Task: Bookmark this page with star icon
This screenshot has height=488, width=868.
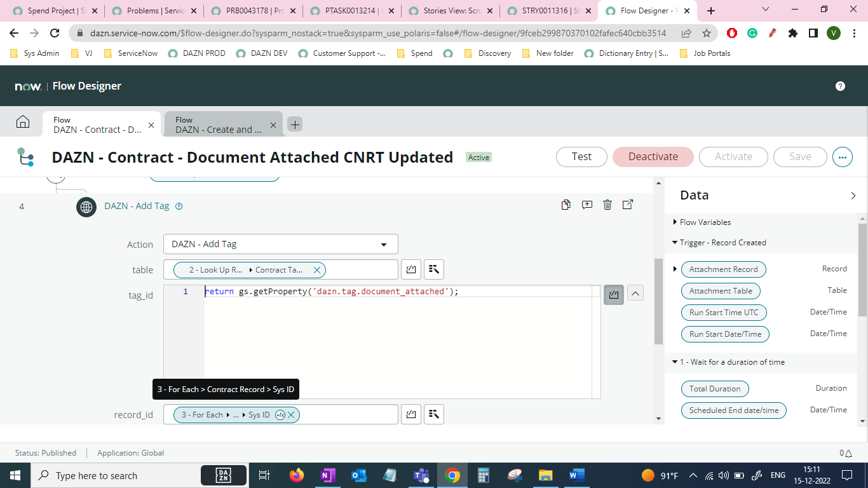Action: point(707,33)
